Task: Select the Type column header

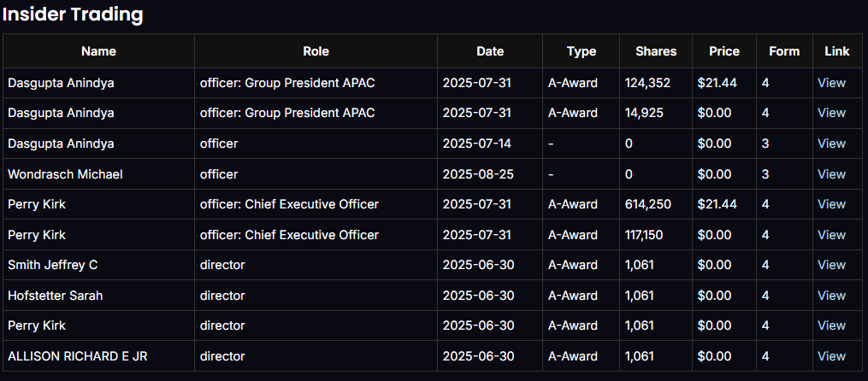Action: [582, 51]
